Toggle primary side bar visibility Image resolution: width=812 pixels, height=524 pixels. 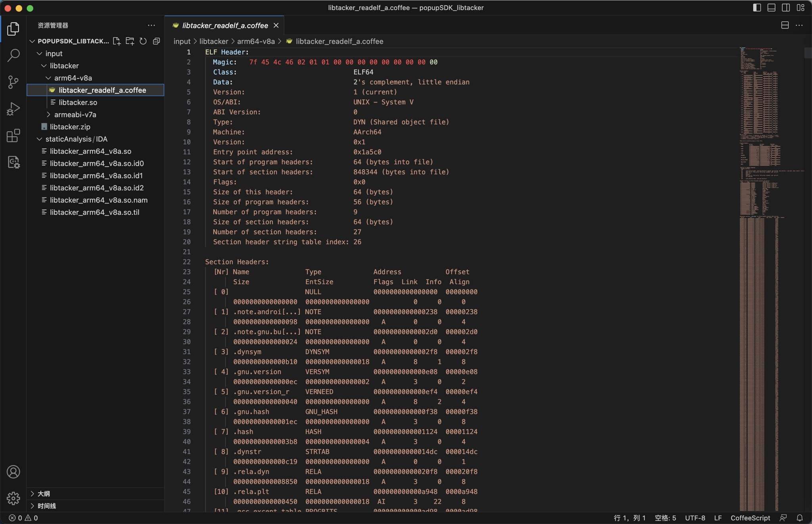(x=757, y=8)
